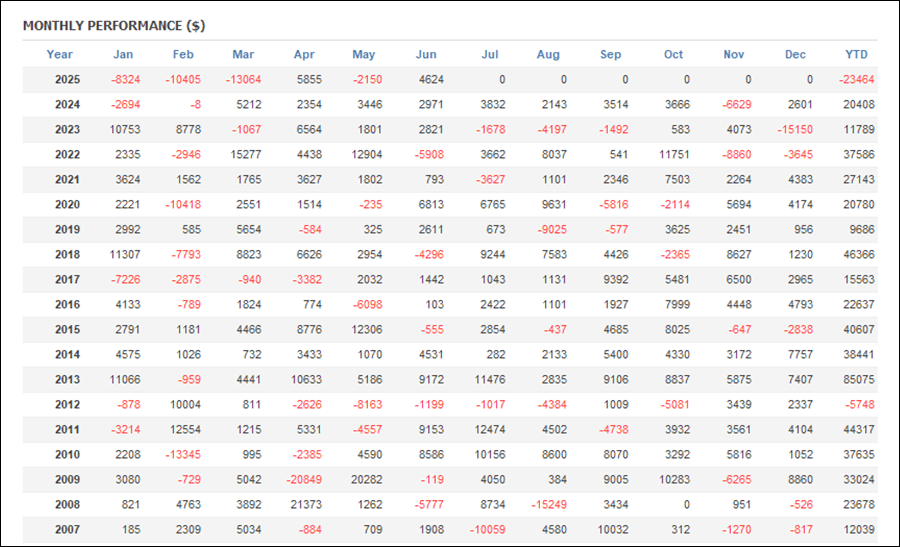Click the 2013 July value 11476

point(490,379)
